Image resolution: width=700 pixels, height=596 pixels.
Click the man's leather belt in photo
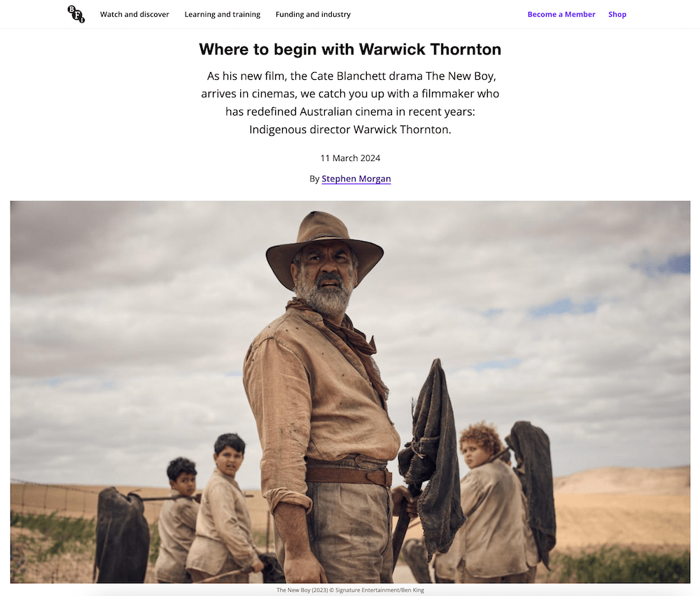pyautogui.click(x=348, y=476)
